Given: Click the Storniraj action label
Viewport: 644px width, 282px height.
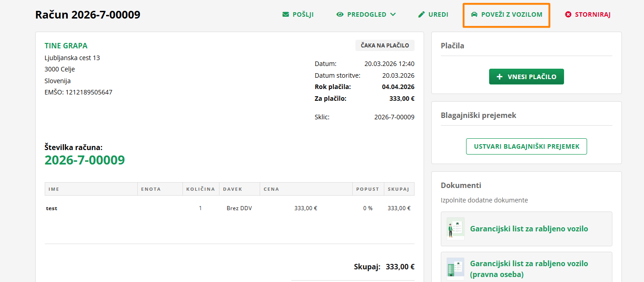Looking at the screenshot, I should 593,14.
